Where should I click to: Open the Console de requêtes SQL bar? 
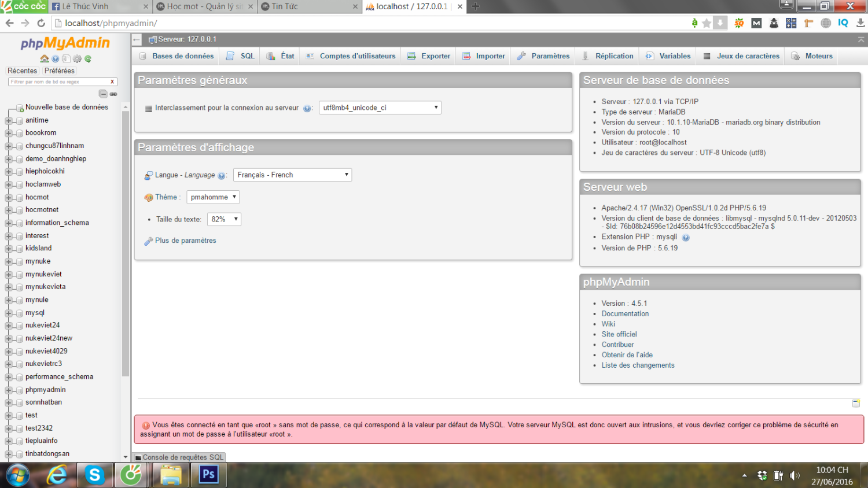(x=179, y=457)
